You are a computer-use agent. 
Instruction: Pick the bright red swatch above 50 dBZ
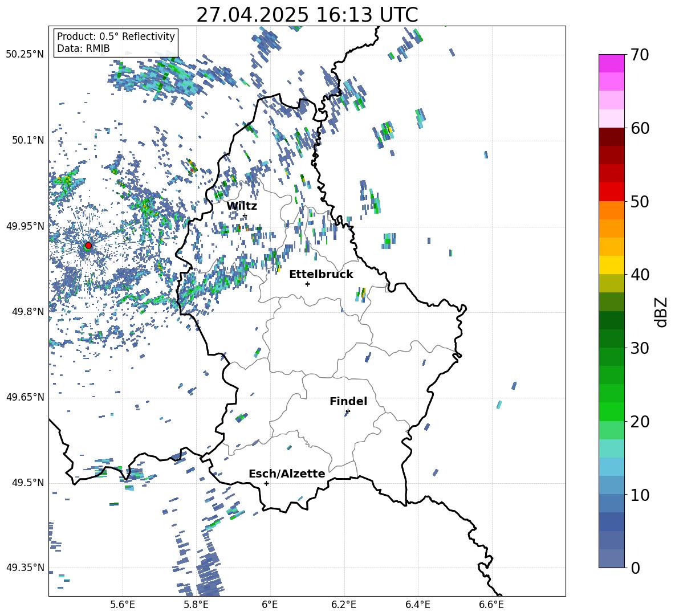coord(611,191)
